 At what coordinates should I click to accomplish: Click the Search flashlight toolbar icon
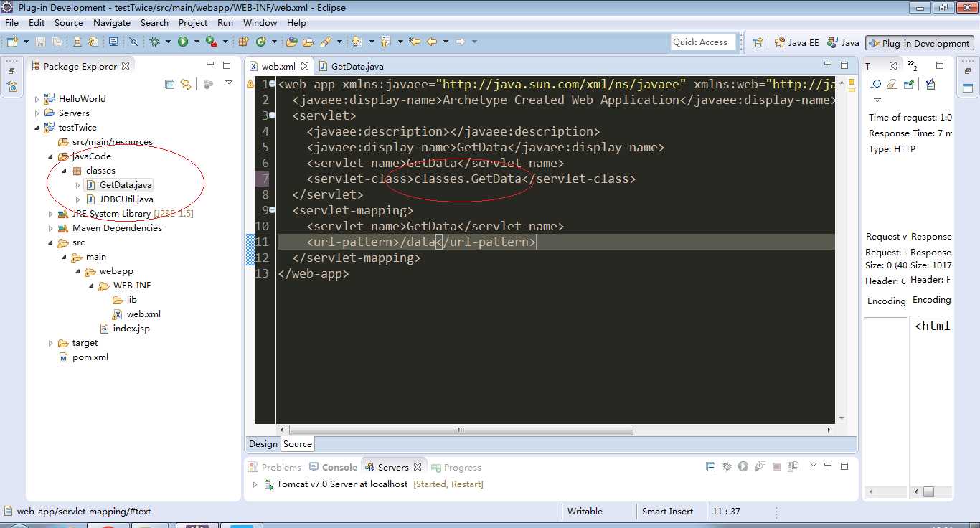(326, 42)
